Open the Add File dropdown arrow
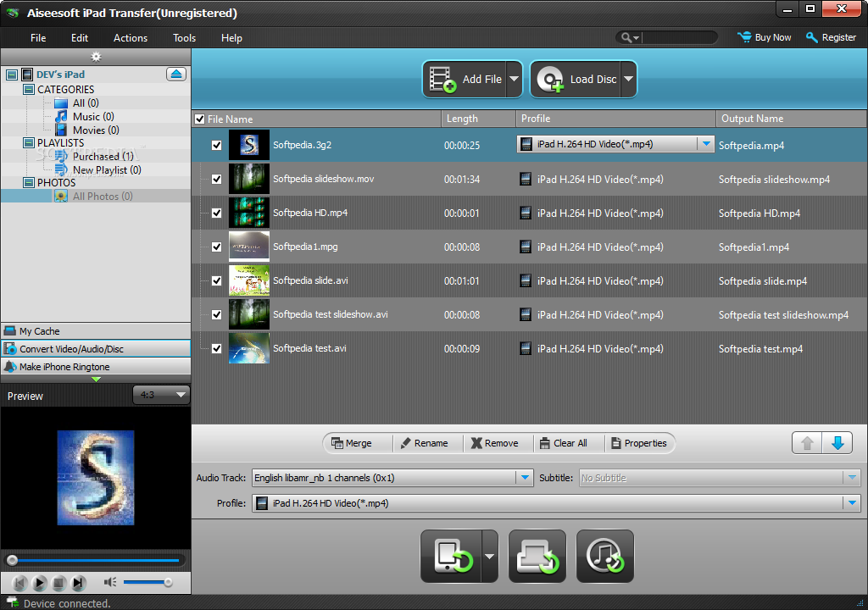This screenshot has height=610, width=868. 515,79
